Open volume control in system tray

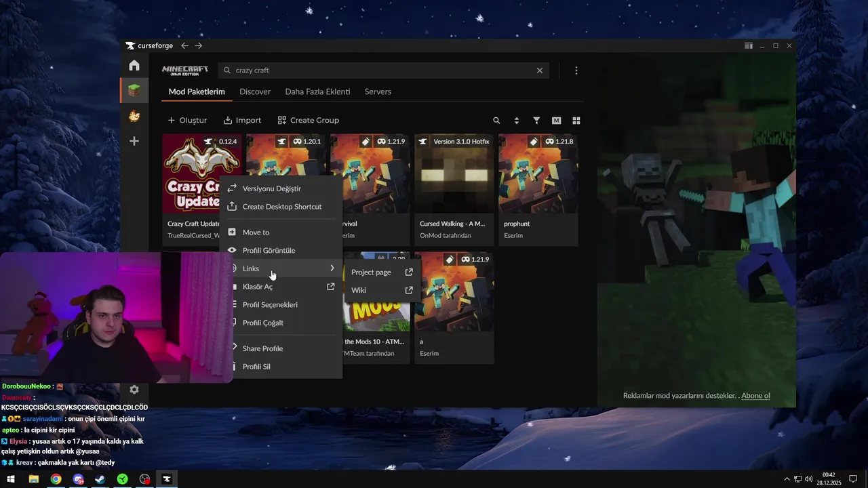(808, 479)
